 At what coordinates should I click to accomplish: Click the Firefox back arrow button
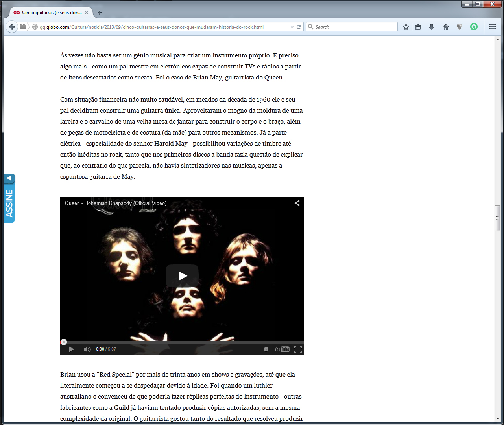pos(12,27)
